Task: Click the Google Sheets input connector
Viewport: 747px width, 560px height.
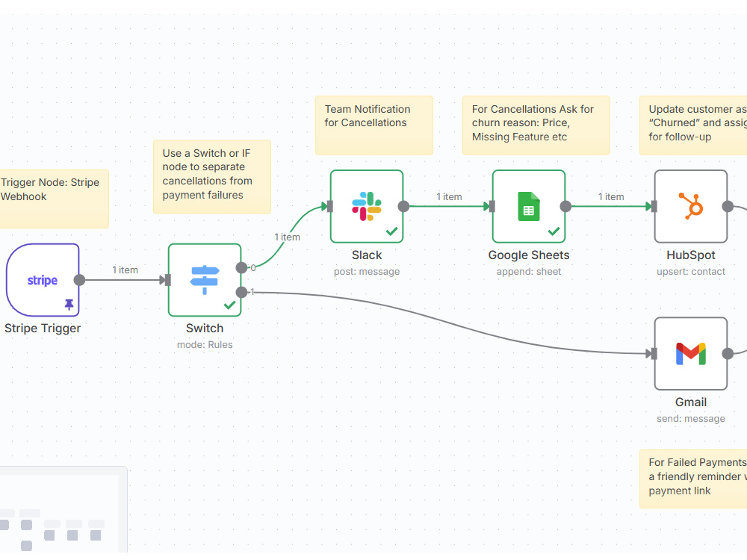Action: (492, 206)
